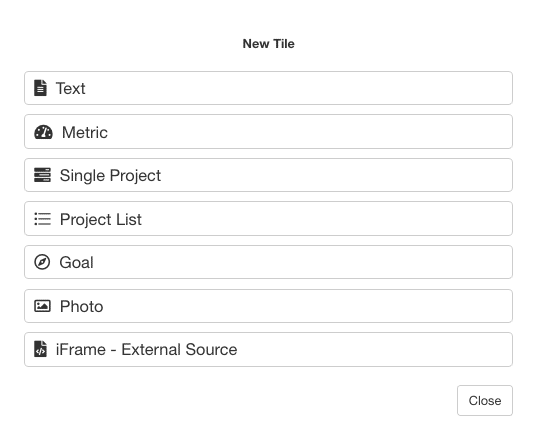
Task: Click the gauge icon for Metric
Action: click(43, 132)
